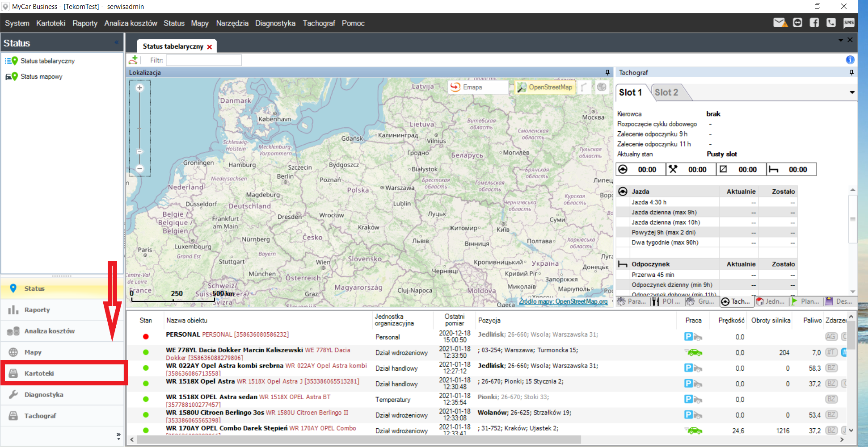Open the Pomoc menu
This screenshot has width=868, height=447.
[353, 23]
